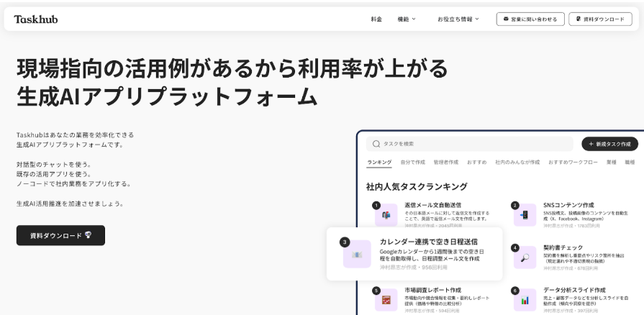Click the 営業に問い合わせる button
This screenshot has width=644, height=315.
tap(530, 19)
